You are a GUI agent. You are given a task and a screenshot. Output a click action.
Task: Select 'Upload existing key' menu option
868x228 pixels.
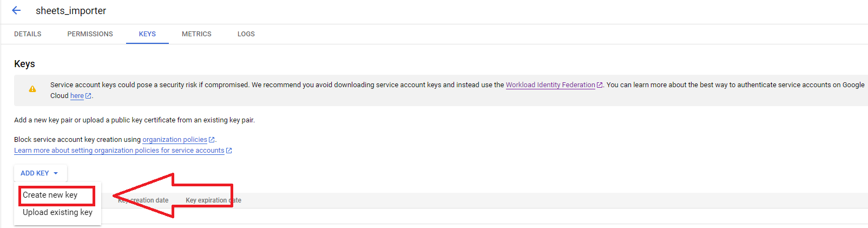pos(57,212)
